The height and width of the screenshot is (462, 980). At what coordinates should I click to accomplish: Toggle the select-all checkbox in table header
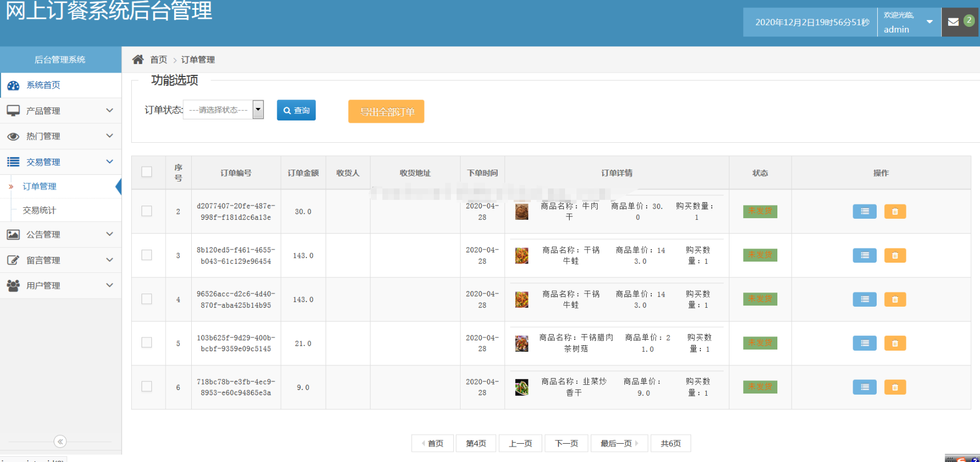[147, 172]
